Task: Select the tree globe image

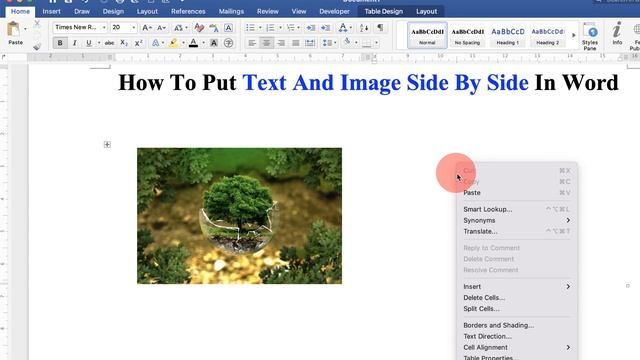Action: tap(240, 216)
